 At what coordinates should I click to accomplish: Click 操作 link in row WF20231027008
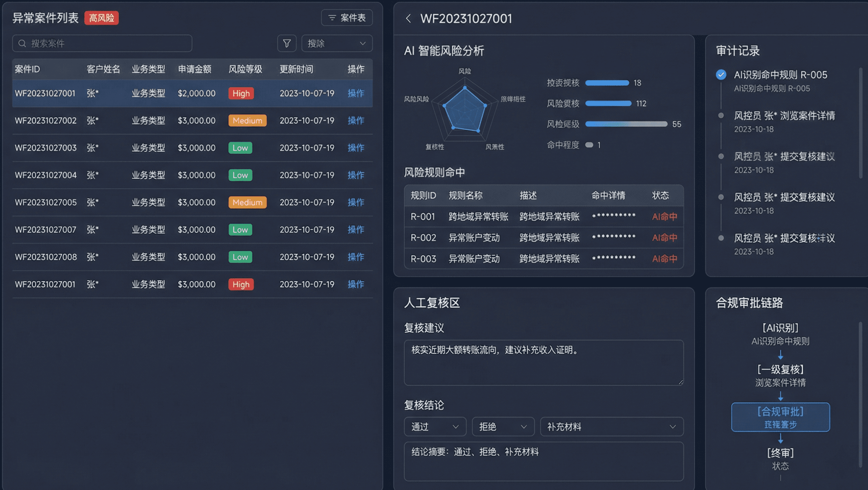pyautogui.click(x=356, y=257)
